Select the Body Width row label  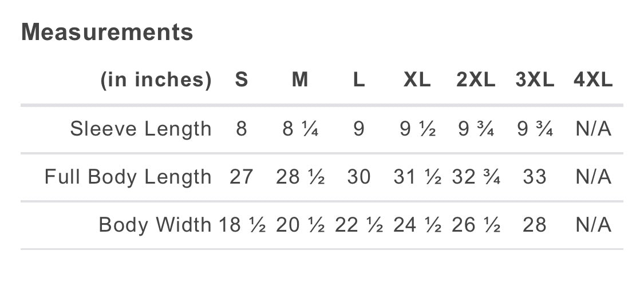tap(155, 225)
